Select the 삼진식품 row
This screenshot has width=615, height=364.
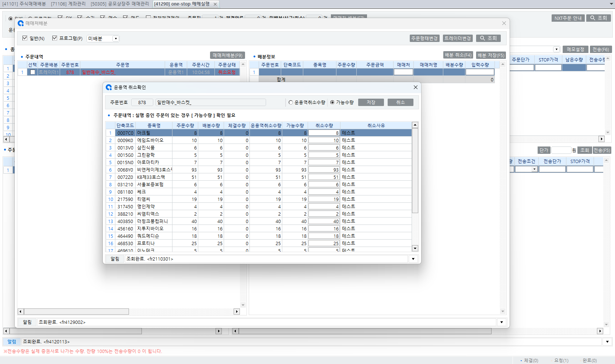[259, 148]
